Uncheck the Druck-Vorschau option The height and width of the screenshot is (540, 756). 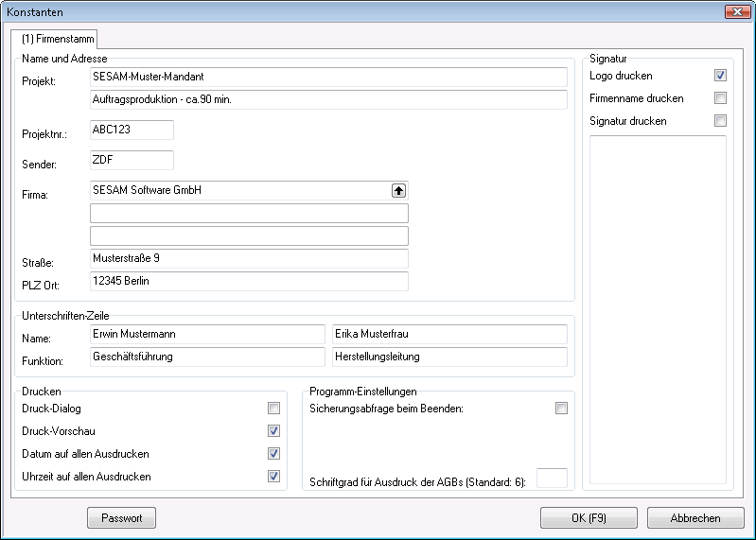point(273,431)
